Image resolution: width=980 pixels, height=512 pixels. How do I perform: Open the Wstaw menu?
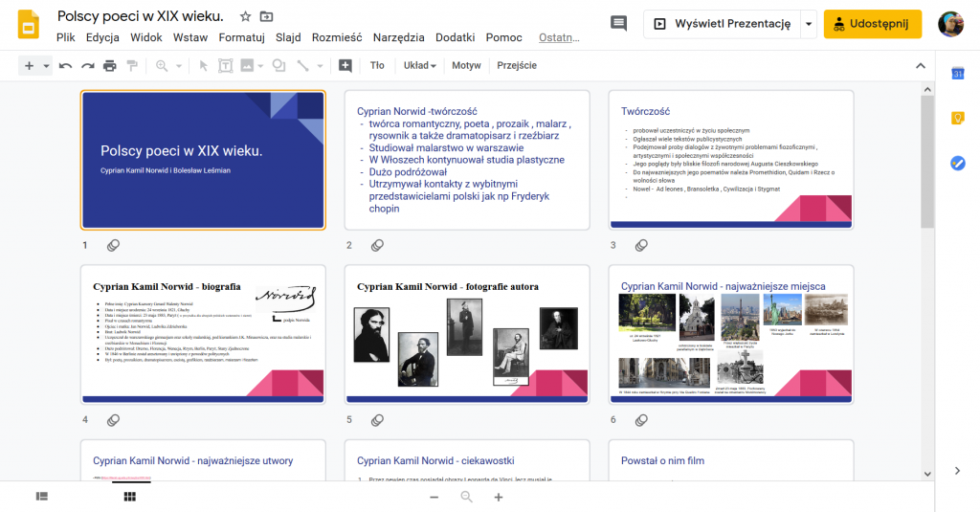[189, 37]
